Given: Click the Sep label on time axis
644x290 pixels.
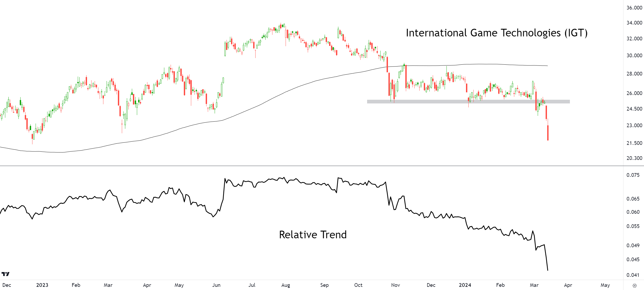Looking at the screenshot, I should pyautogui.click(x=324, y=285).
